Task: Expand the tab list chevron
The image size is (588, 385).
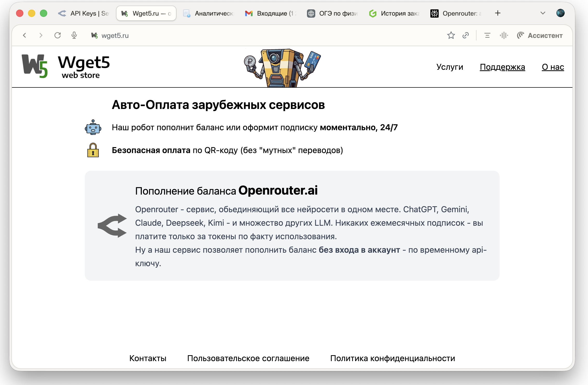Action: pos(543,13)
